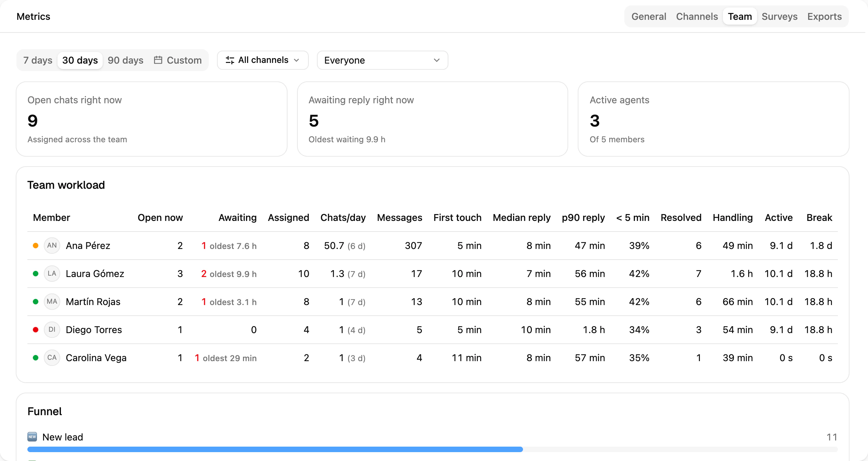Click the name Ana Pérez

pyautogui.click(x=88, y=246)
